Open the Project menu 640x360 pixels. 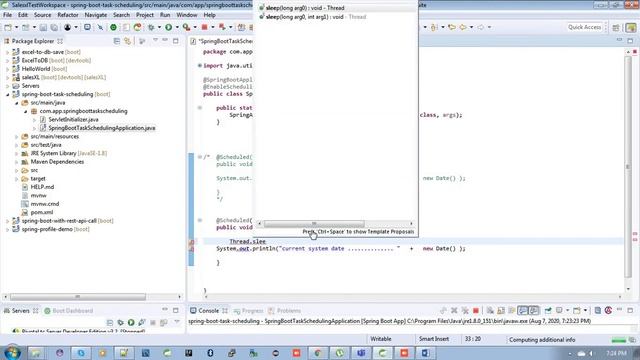tap(145, 15)
